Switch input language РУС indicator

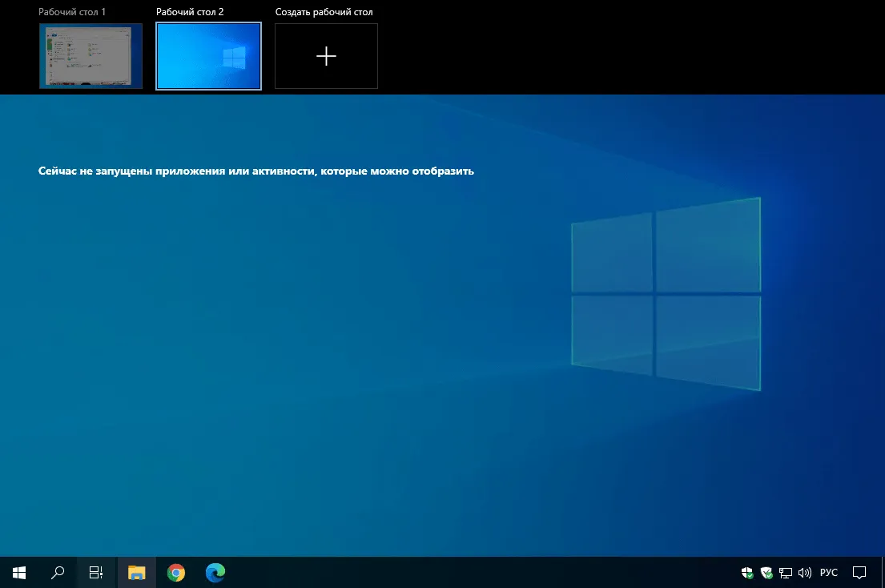(829, 573)
